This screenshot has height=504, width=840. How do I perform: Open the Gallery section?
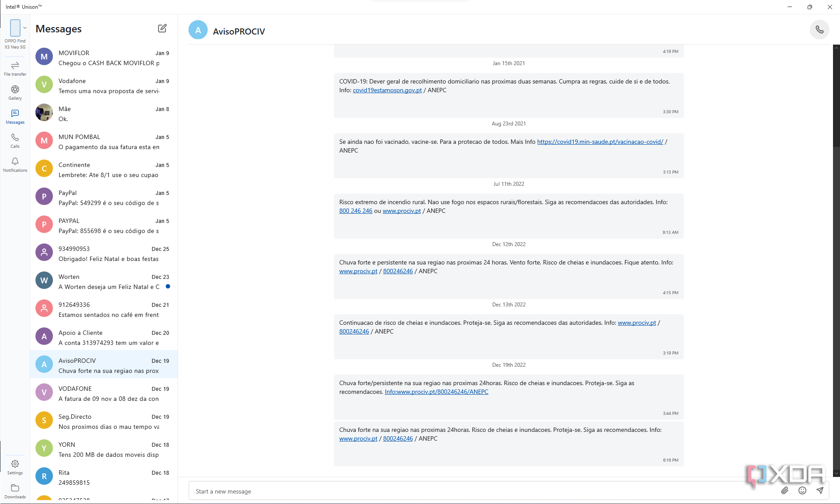[15, 93]
